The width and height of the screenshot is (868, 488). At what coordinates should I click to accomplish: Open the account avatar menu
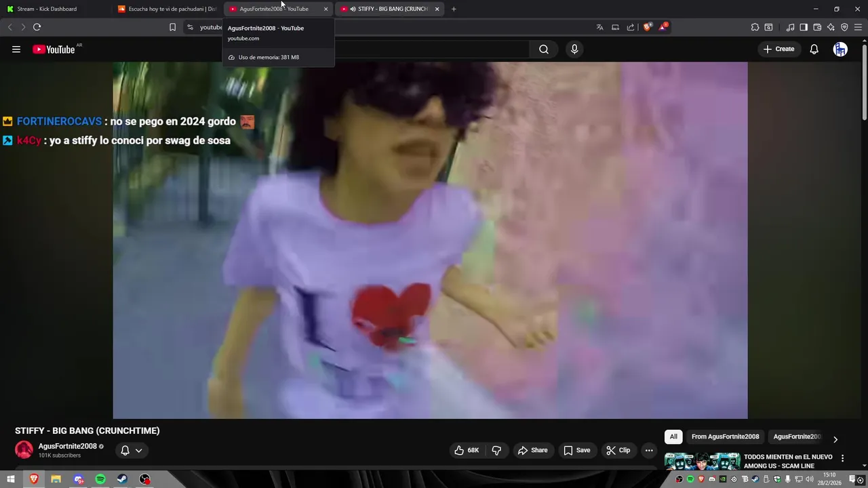pos(840,49)
